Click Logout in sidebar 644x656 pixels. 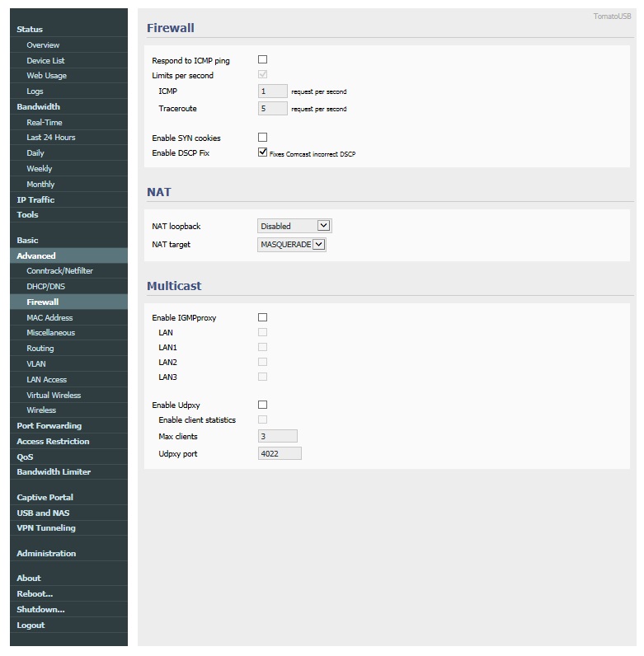coord(69,625)
